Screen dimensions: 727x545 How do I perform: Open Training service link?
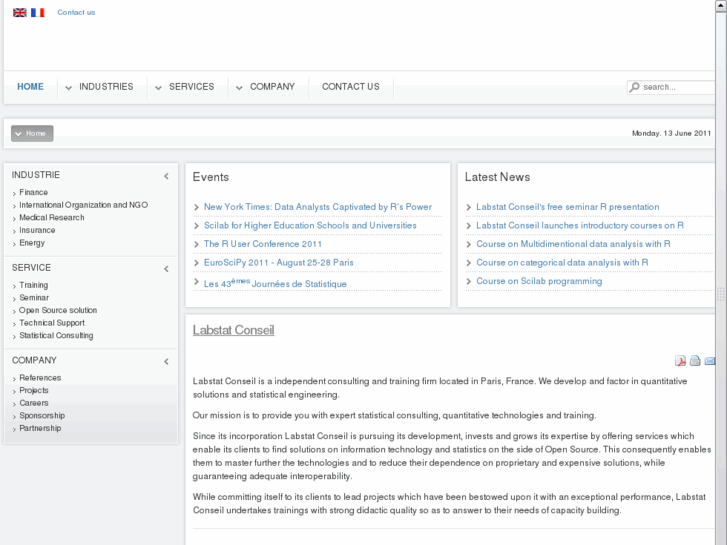pos(33,285)
